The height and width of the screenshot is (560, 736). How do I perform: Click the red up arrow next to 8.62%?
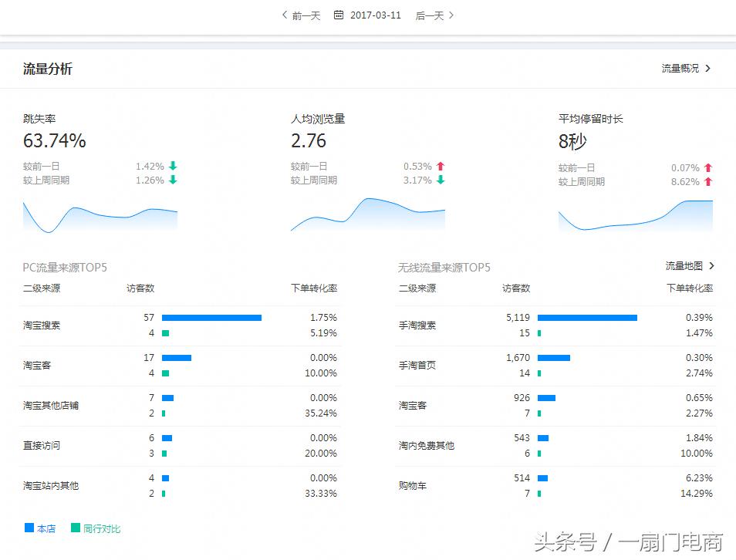pyautogui.click(x=707, y=181)
